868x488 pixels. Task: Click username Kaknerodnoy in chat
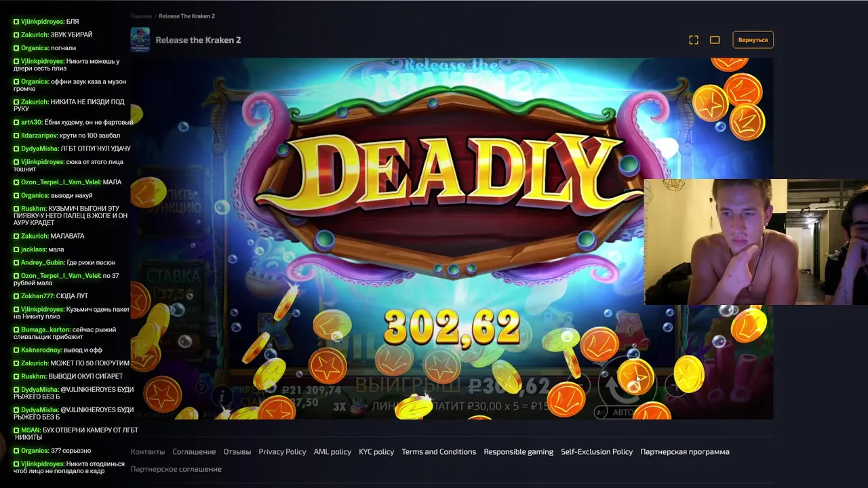coord(41,350)
